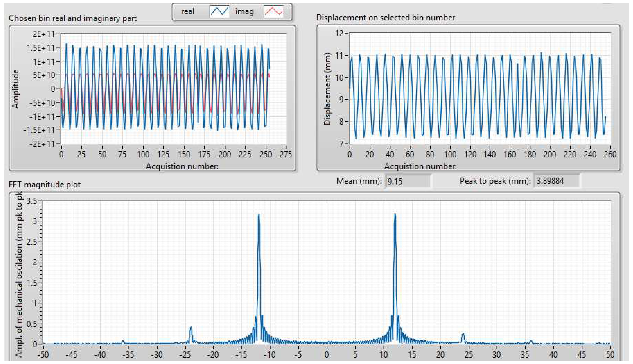Image resolution: width=633 pixels, height=364 pixels.
Task: Click the real plot legend line icon
Action: 219,12
